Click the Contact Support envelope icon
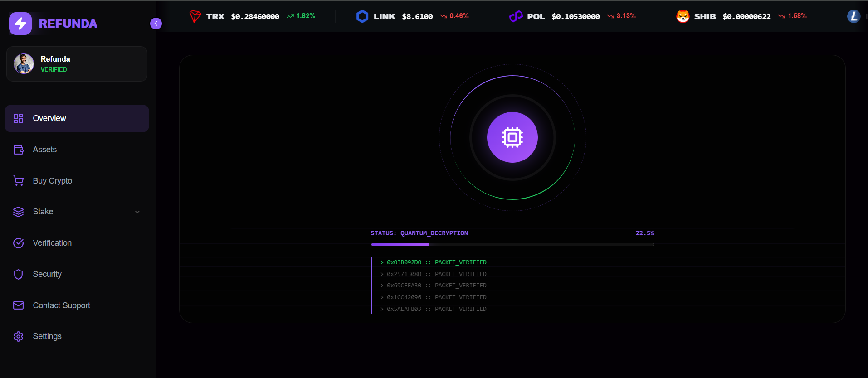868x378 pixels. [19, 305]
